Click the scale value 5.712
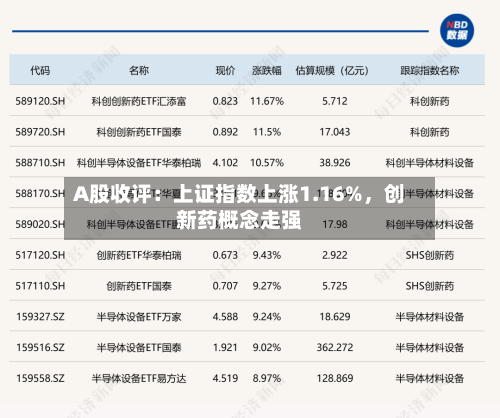Image resolution: width=500 pixels, height=418 pixels. (335, 101)
